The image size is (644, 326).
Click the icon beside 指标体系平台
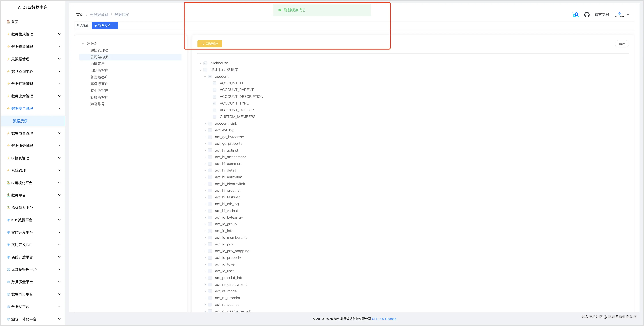pyautogui.click(x=8, y=207)
